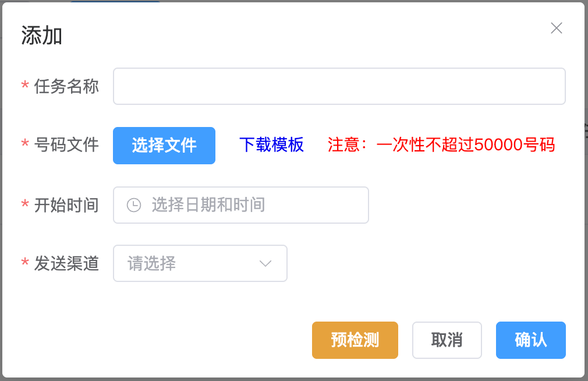This screenshot has width=588, height=381.
Task: Click the red 注意 50000号码 warning text
Action: pos(441,145)
